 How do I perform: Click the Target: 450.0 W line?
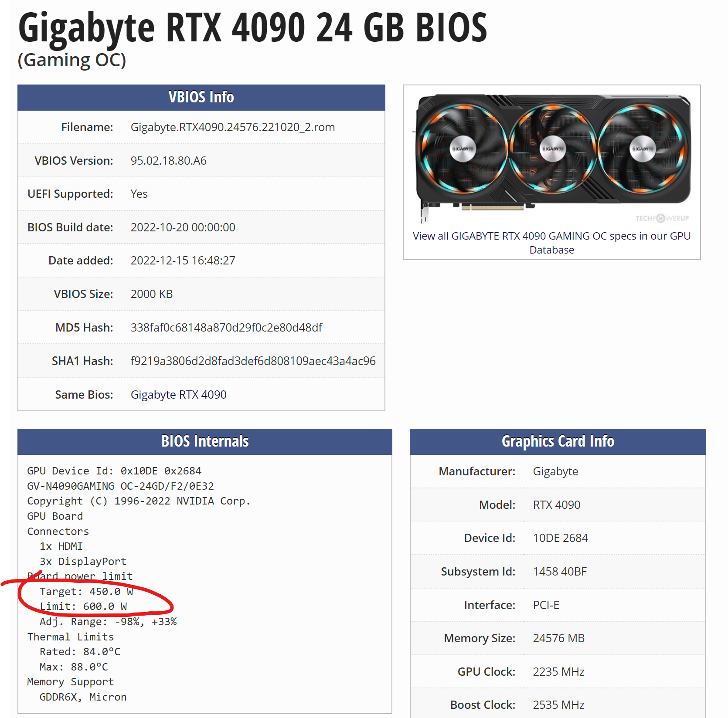(x=86, y=592)
